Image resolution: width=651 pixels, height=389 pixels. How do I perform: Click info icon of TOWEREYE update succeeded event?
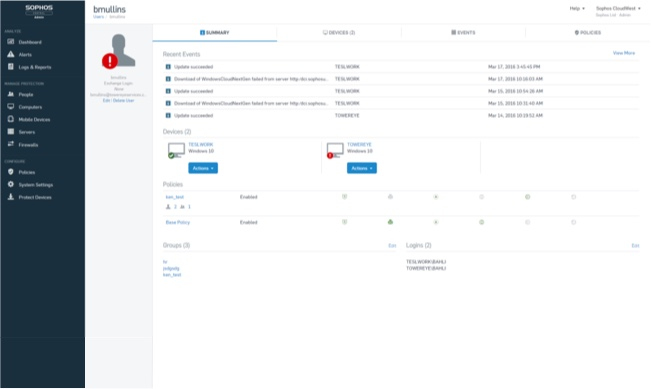(x=168, y=115)
